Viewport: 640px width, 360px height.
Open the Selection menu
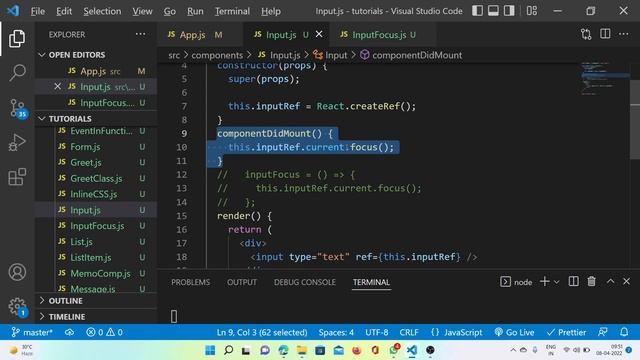click(x=102, y=11)
